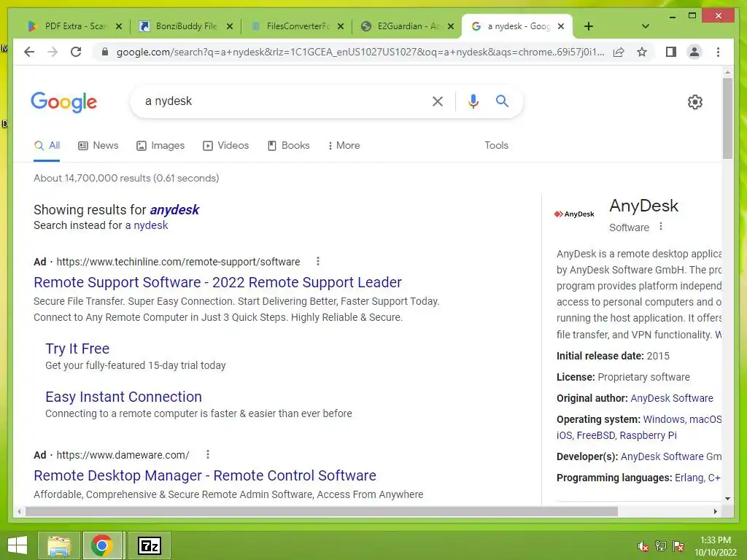Click the Chrome taskbar icon
The width and height of the screenshot is (747, 560).
pyautogui.click(x=101, y=545)
